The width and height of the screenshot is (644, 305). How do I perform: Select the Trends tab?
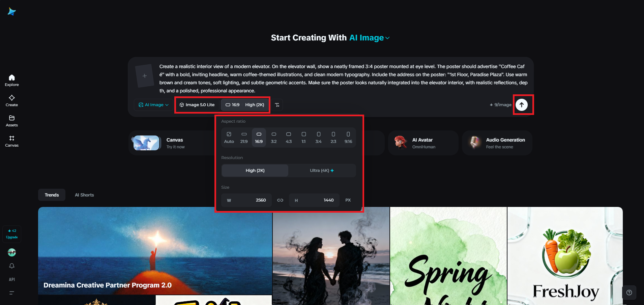click(52, 195)
